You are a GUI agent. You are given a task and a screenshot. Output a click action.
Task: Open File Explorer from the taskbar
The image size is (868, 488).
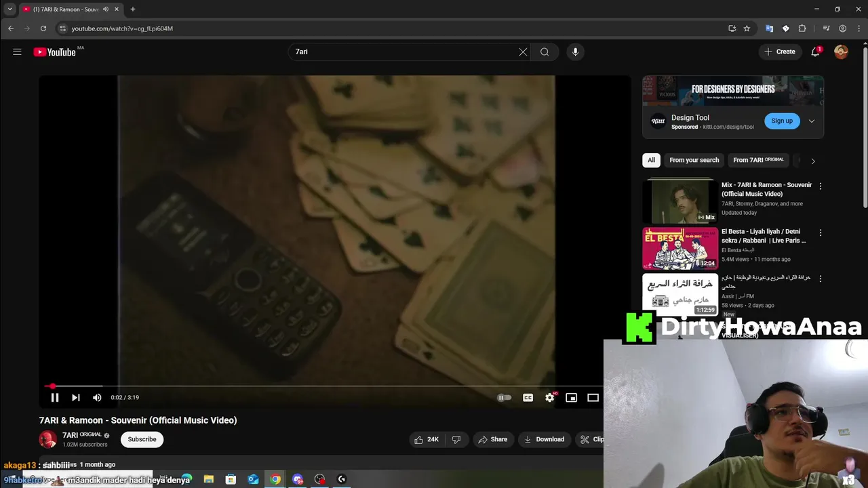click(209, 479)
